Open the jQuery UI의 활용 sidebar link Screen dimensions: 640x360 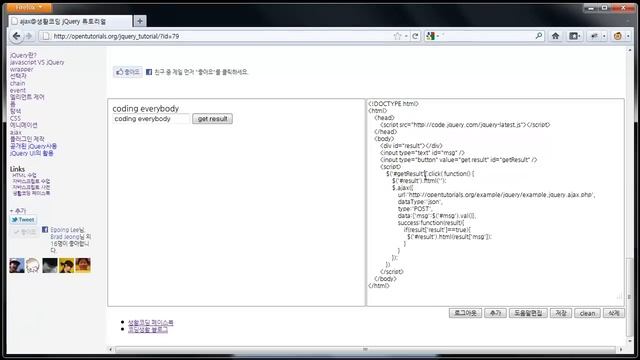click(31, 153)
